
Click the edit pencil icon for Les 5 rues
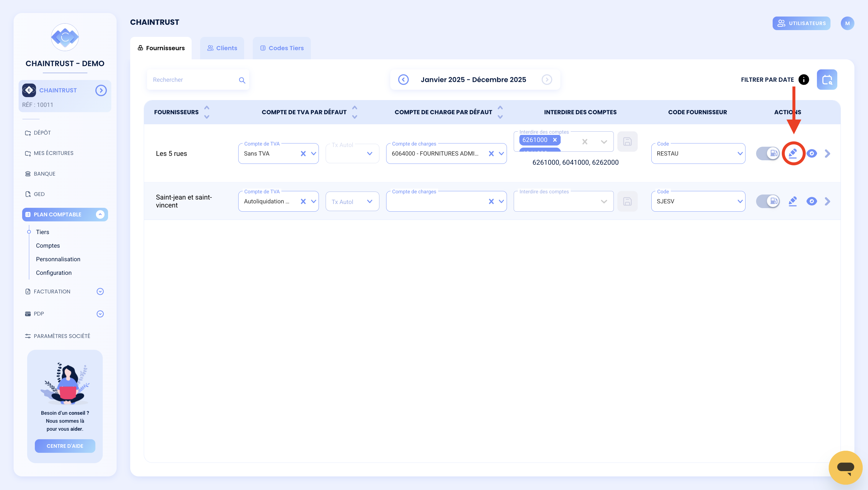coord(792,153)
